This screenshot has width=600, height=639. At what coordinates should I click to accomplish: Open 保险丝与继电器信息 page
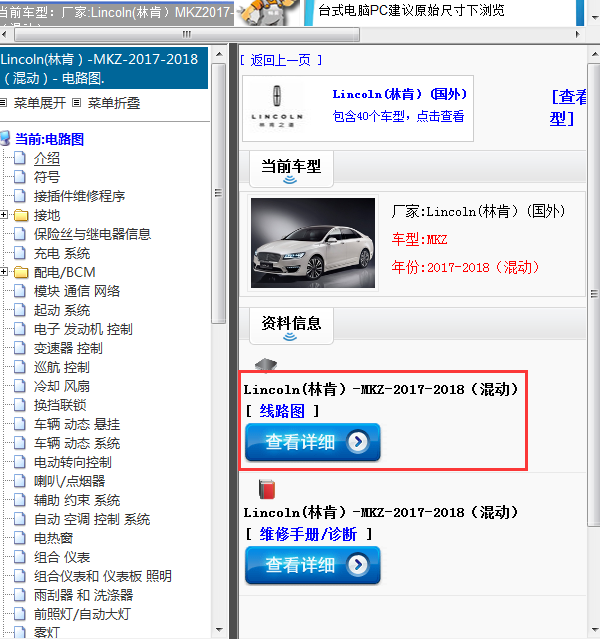coord(93,234)
